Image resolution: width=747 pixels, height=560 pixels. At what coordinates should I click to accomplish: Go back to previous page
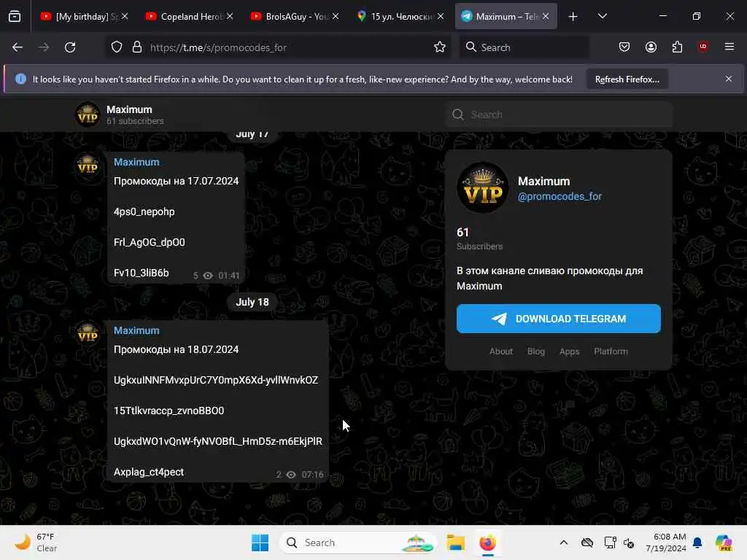18,47
